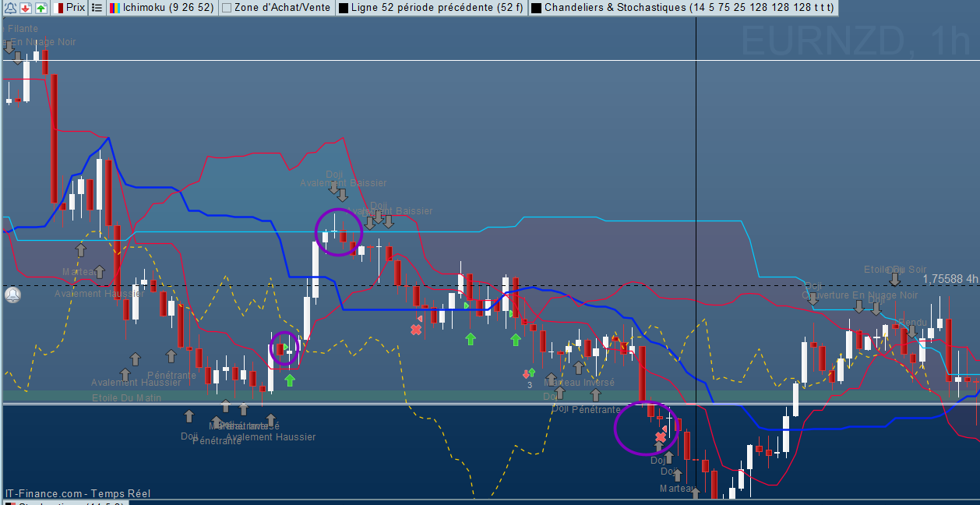The height and width of the screenshot is (505, 980).
Task: Click the candle inside the large top purple circle
Action: [x=343, y=235]
